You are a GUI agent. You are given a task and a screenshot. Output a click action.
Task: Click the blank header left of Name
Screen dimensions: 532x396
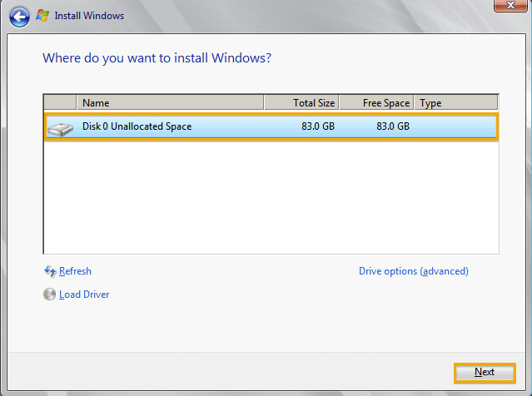[60, 103]
